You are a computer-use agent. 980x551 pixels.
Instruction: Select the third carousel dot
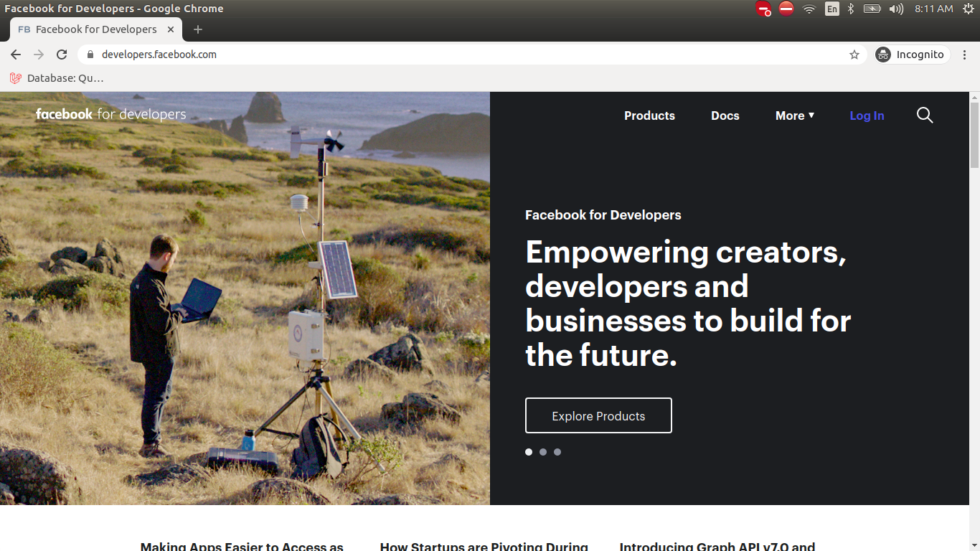pyautogui.click(x=557, y=452)
